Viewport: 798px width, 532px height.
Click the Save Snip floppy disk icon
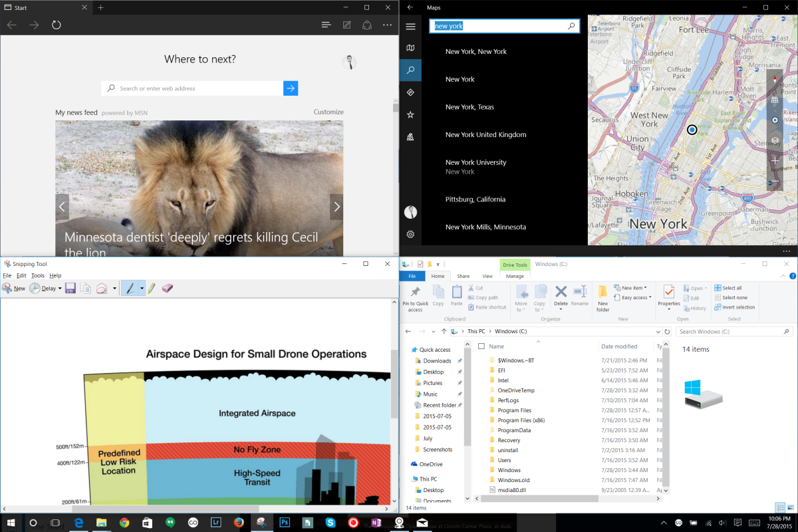70,288
